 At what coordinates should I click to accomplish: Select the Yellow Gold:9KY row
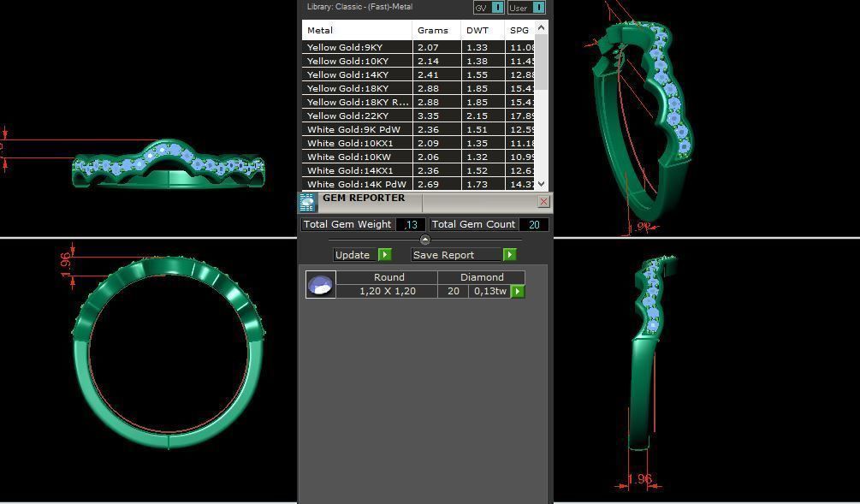418,47
